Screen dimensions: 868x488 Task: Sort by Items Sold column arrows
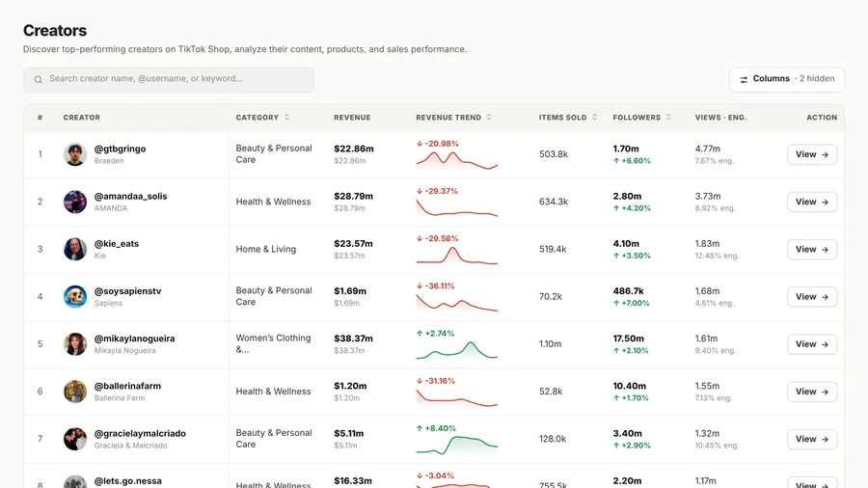(594, 118)
